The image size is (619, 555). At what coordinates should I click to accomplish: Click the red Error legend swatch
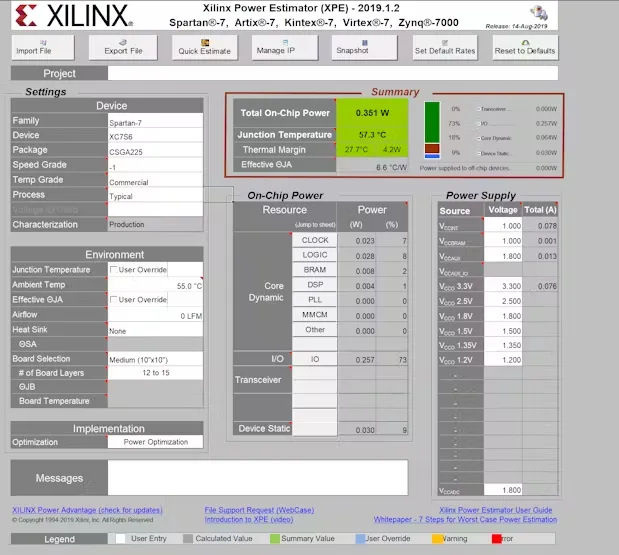pyautogui.click(x=497, y=539)
